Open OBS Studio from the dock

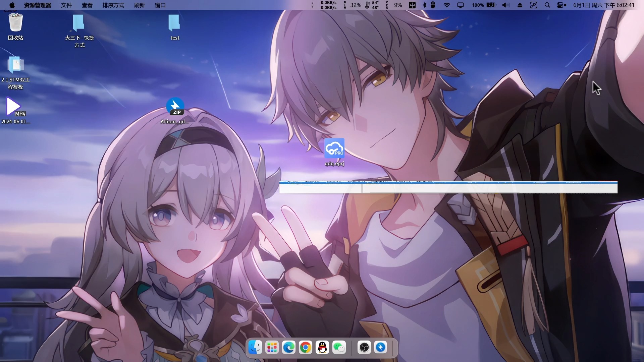(x=364, y=347)
